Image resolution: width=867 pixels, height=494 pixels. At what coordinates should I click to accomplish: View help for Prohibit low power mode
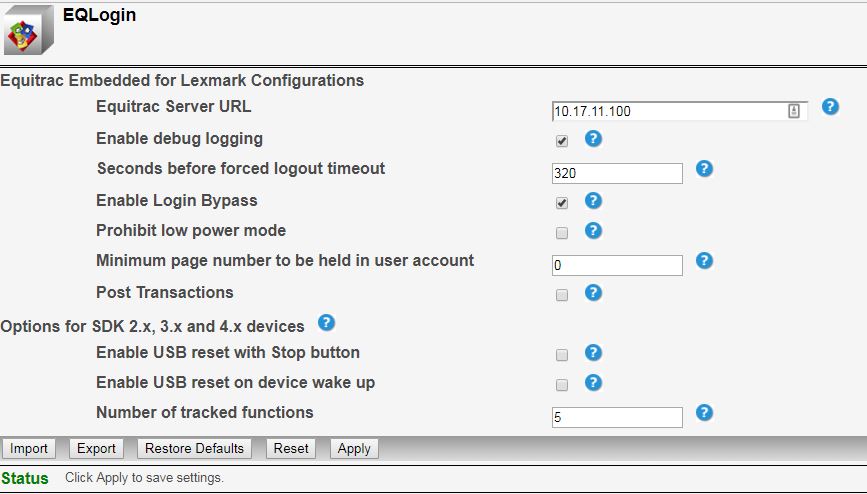593,231
